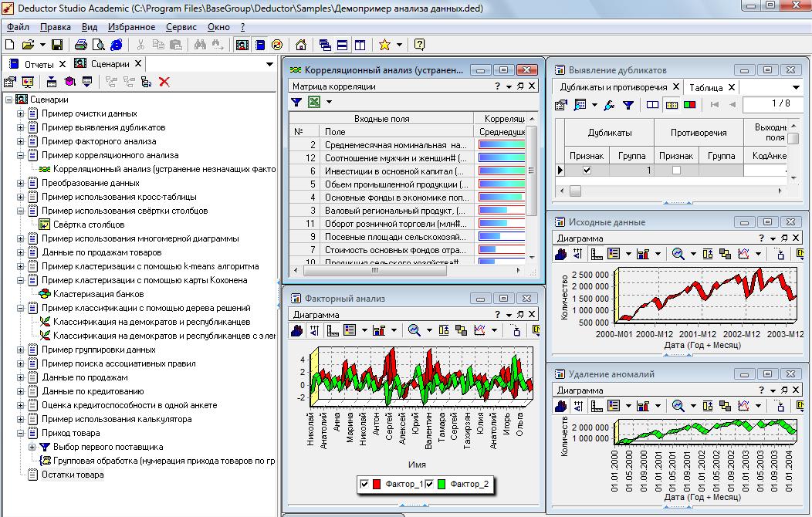Click the correlation bar for Инвестиции в основной капитал

pos(501,171)
